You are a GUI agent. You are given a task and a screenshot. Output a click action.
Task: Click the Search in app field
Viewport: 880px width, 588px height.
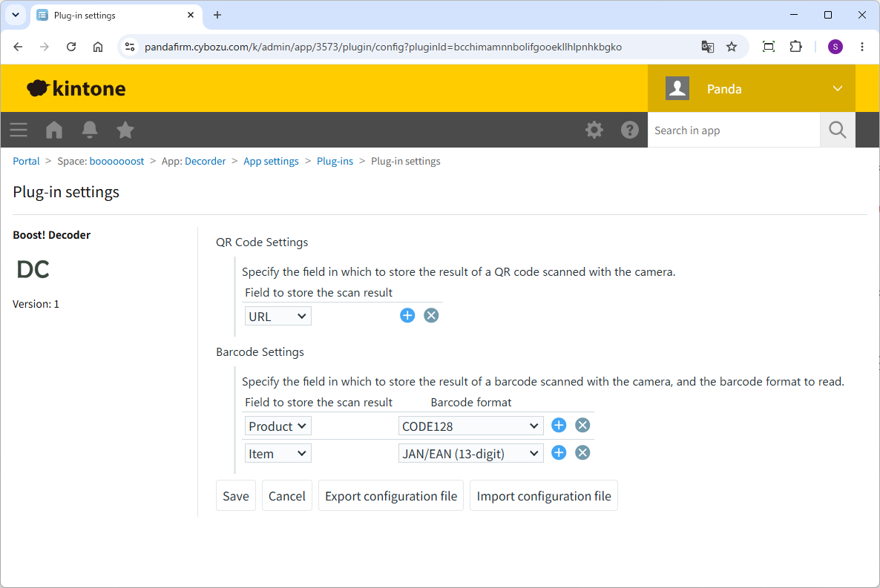click(734, 131)
